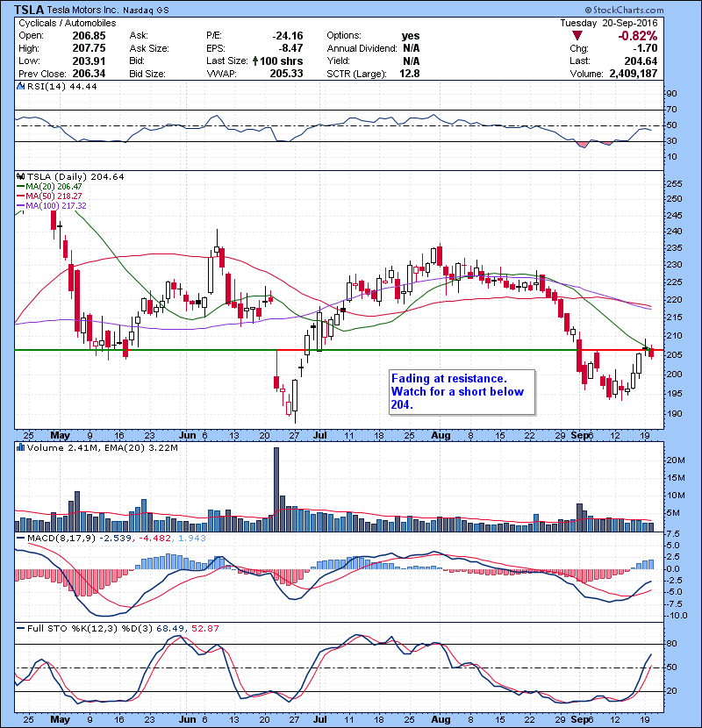Click the Full STO %K value 68.49
The height and width of the screenshot is (728, 702).
click(170, 629)
